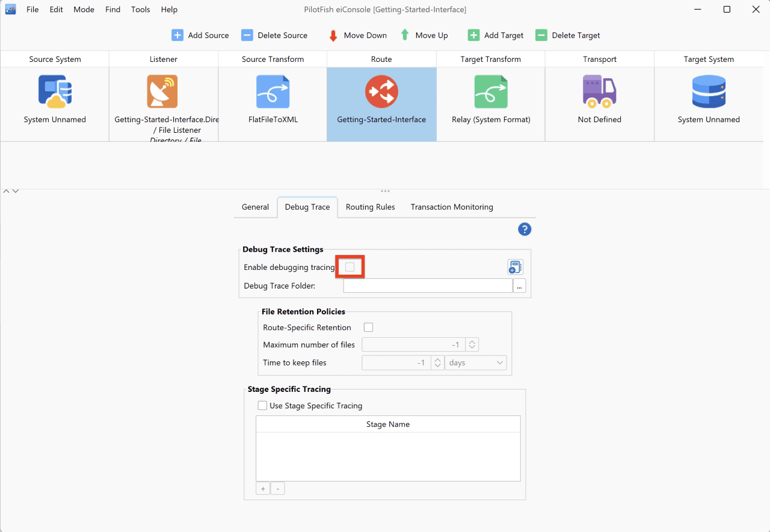This screenshot has width=770, height=532.
Task: Click the PilotFish app icon in title bar
Action: [x=10, y=9]
